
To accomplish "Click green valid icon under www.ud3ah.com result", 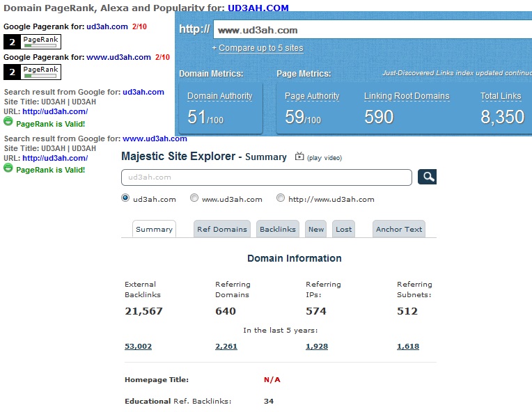I will (x=8, y=168).
